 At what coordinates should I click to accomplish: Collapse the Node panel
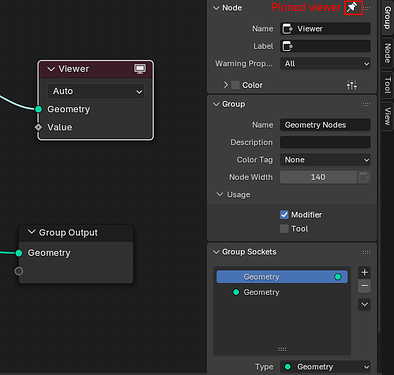click(x=216, y=8)
